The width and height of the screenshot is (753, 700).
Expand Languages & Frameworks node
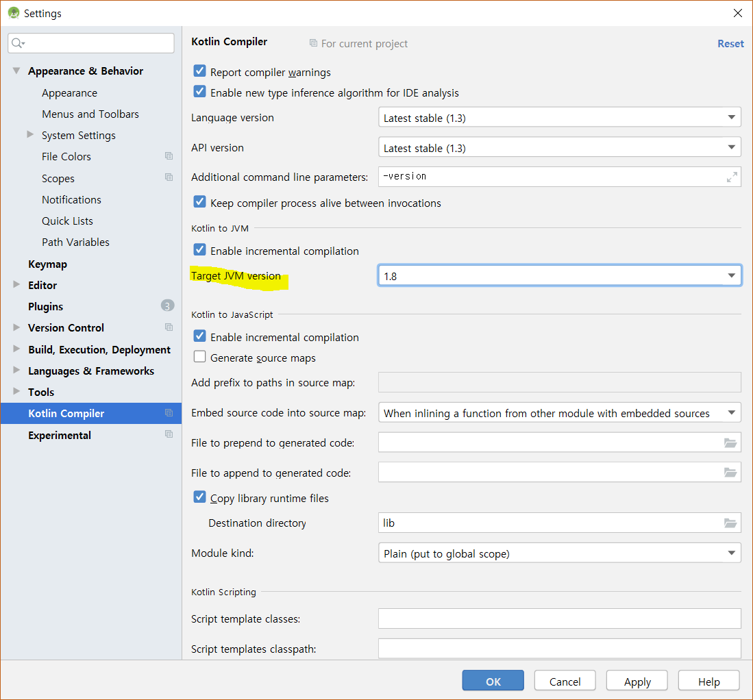pos(16,370)
